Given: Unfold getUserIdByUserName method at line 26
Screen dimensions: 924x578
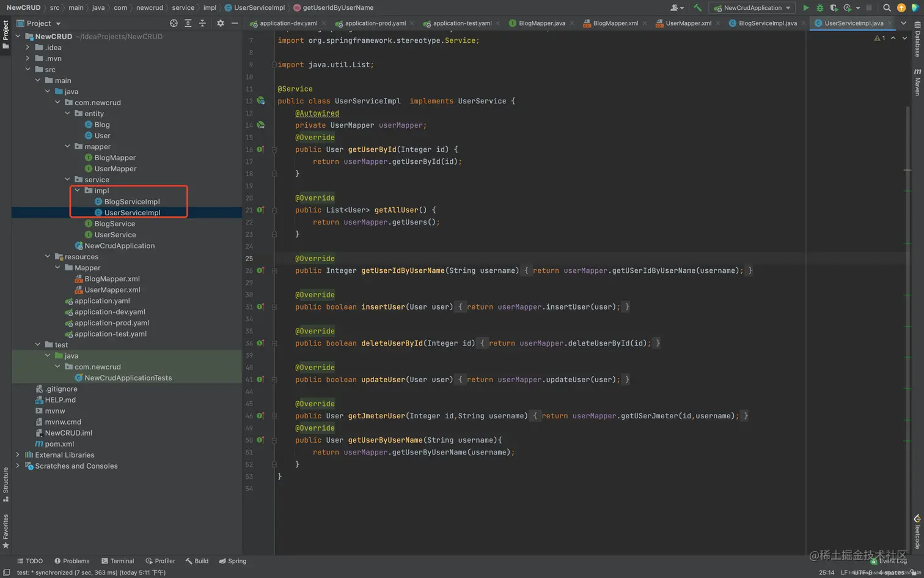Looking at the screenshot, I should pos(274,270).
